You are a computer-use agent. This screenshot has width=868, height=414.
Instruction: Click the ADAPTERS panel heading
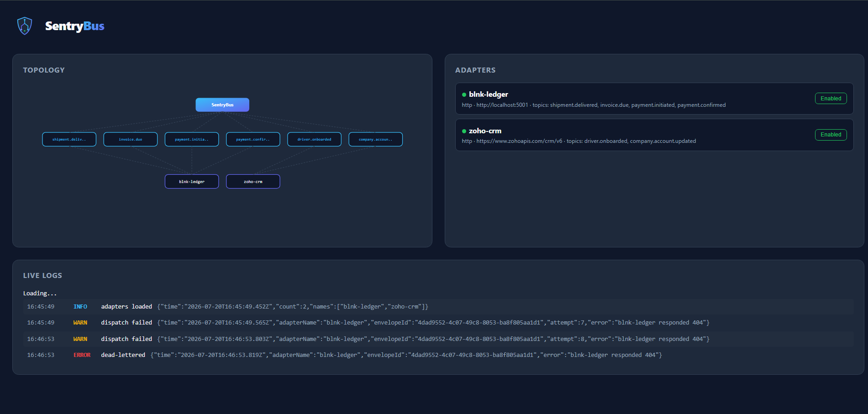(475, 70)
